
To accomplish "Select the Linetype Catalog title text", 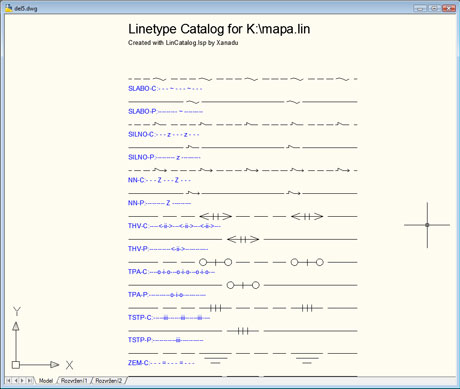I will pyautogui.click(x=219, y=29).
